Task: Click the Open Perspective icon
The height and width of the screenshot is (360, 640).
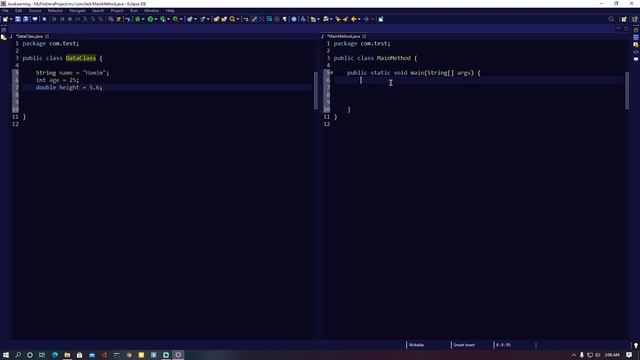Action: (624, 19)
